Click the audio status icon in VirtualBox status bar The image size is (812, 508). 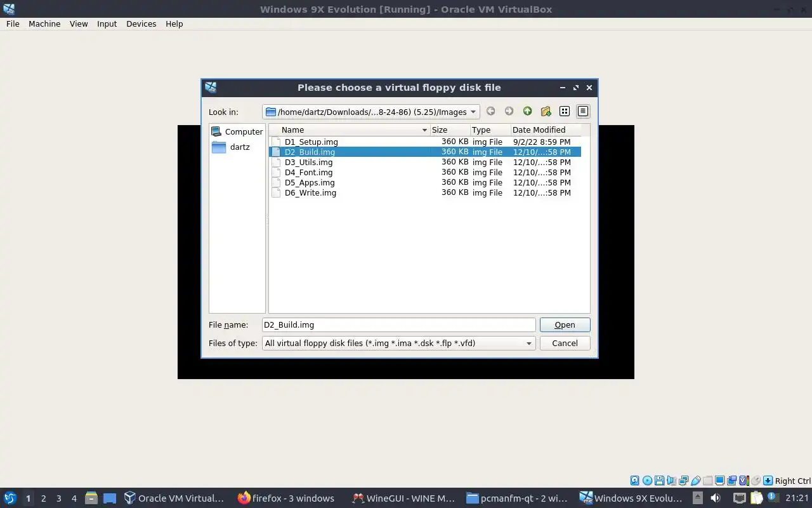tap(671, 481)
